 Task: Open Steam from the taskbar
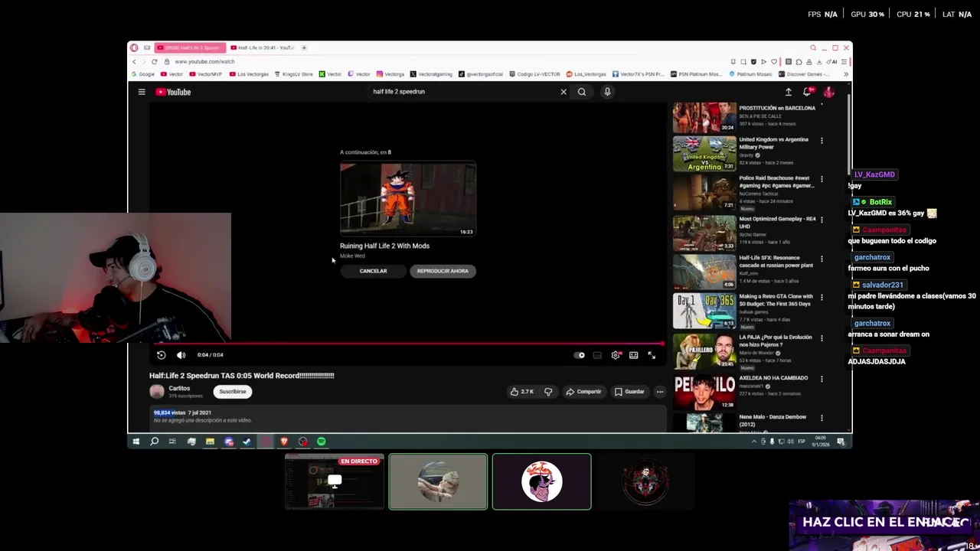click(247, 442)
